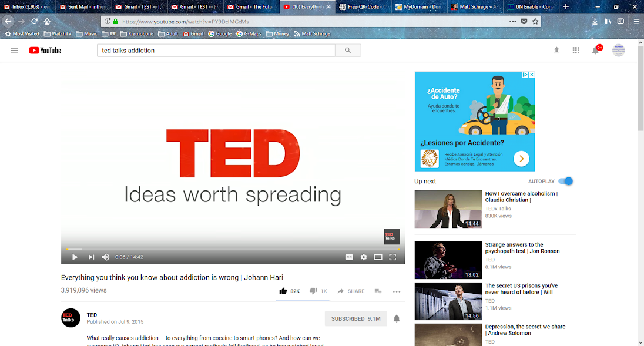The image size is (644, 346).
Task: Like the video with thumbs up
Action: pos(290,291)
